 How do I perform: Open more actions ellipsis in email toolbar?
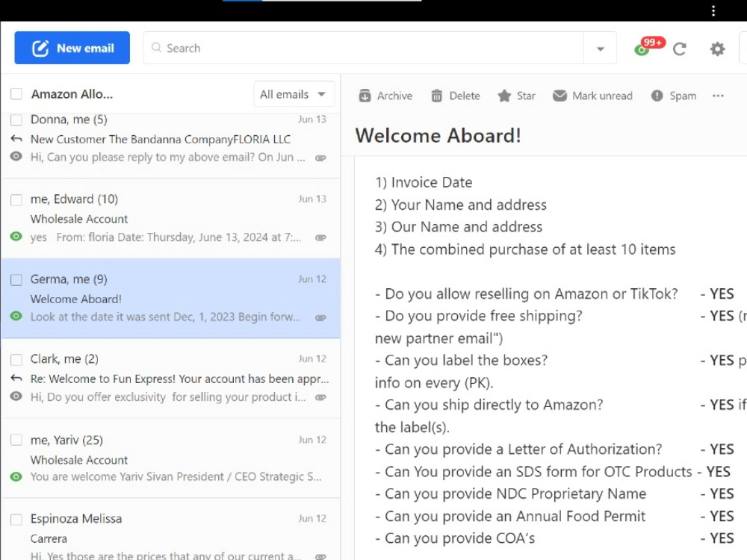click(718, 96)
